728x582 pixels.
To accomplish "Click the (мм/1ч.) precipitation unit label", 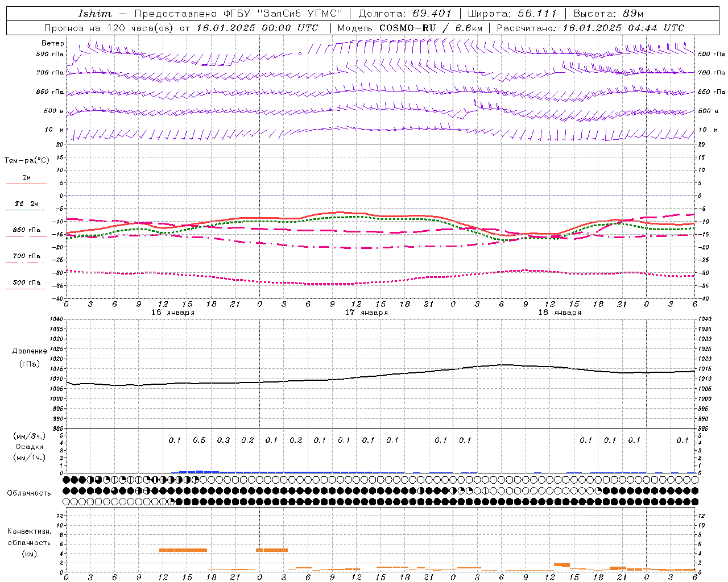I will (30, 458).
